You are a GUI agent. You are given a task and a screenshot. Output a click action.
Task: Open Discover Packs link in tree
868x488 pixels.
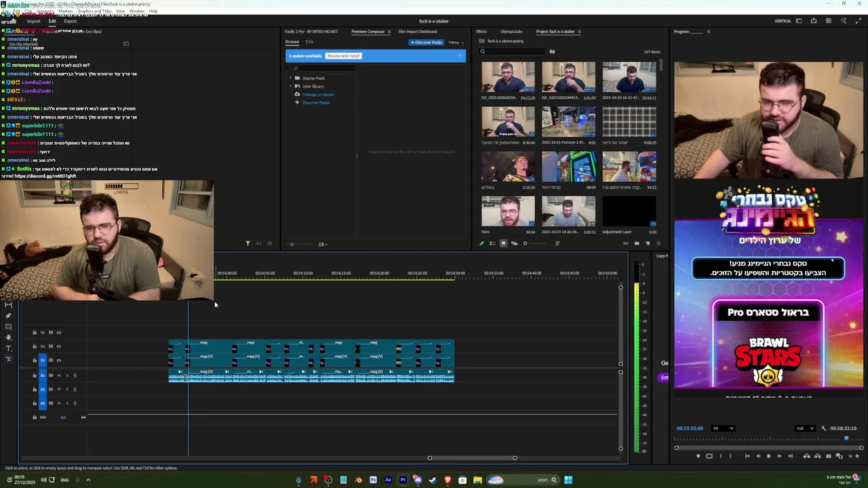pyautogui.click(x=316, y=102)
